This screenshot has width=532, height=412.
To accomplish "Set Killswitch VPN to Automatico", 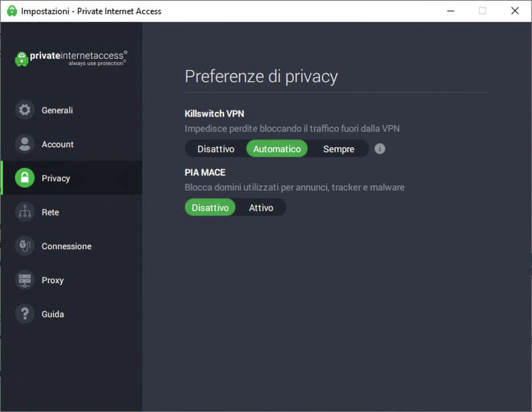I will pyautogui.click(x=277, y=149).
